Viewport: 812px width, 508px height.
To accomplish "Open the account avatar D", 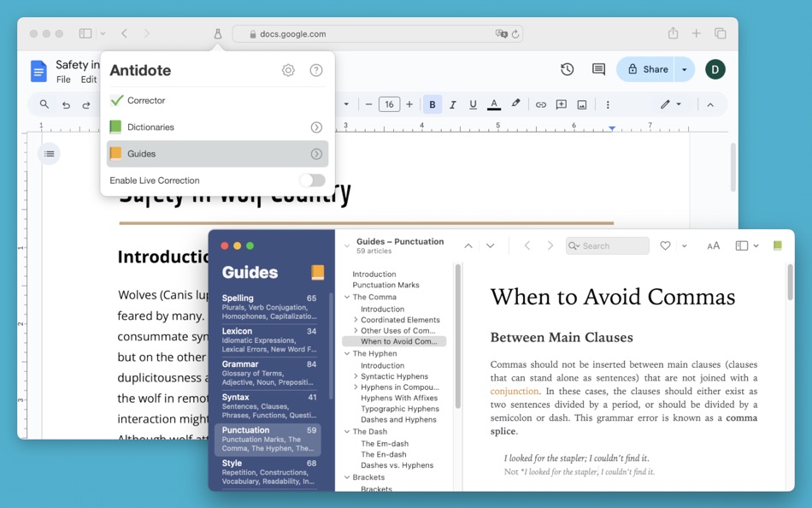I will pyautogui.click(x=715, y=69).
